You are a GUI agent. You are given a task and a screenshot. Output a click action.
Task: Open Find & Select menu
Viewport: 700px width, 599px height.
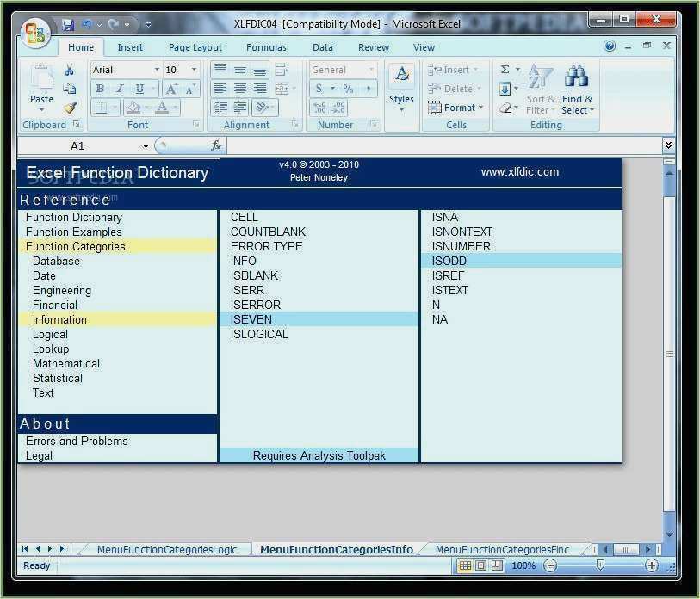pos(577,90)
